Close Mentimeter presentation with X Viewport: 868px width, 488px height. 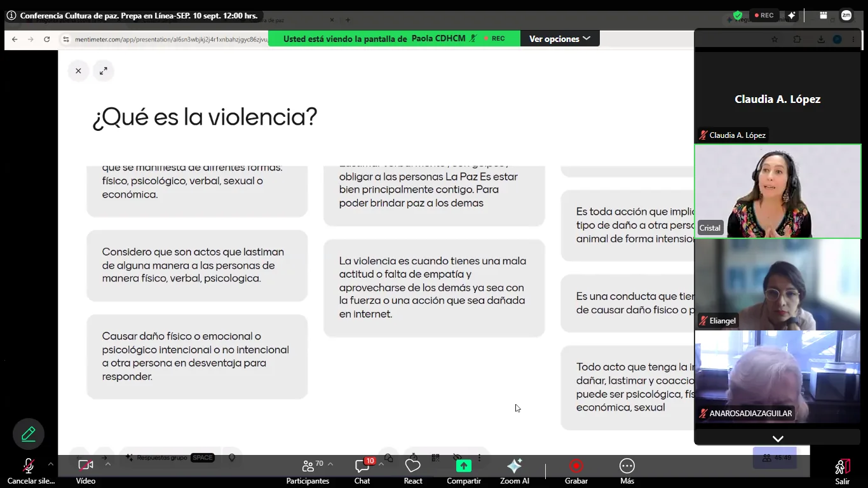[x=78, y=71]
